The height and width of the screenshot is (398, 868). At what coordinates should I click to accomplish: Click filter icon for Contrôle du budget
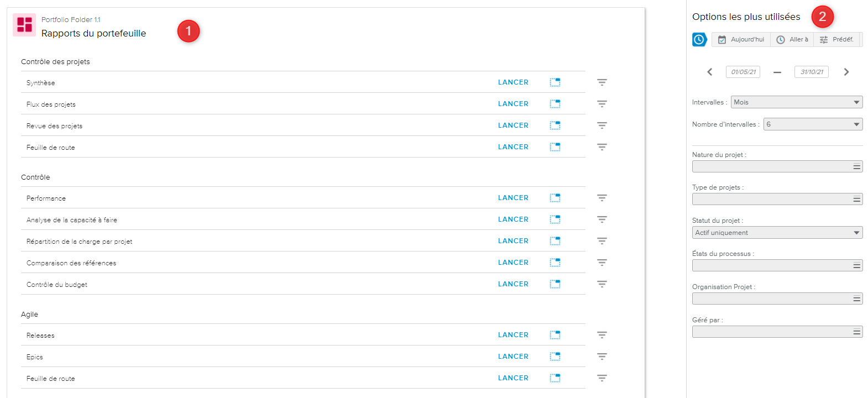(602, 284)
